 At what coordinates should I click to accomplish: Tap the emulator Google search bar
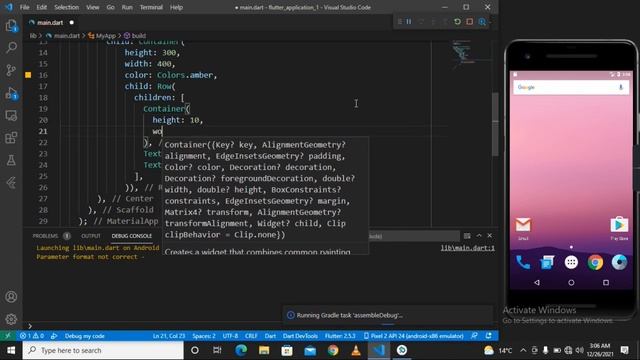(x=571, y=87)
